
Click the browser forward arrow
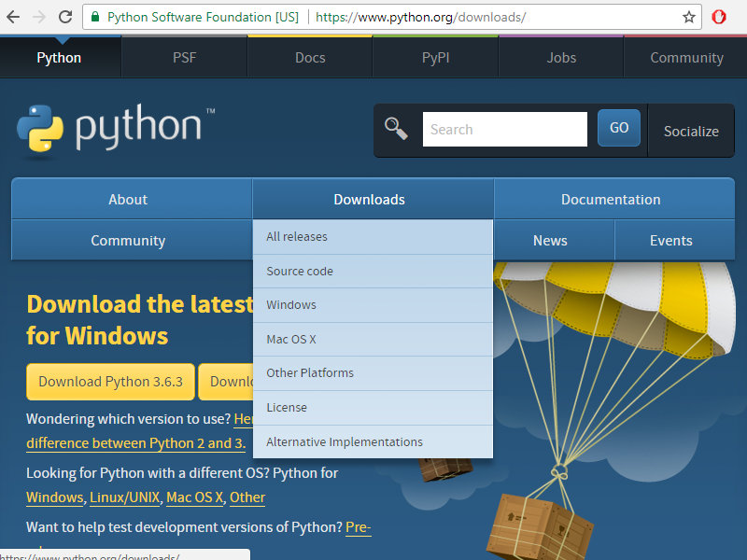click(x=39, y=17)
